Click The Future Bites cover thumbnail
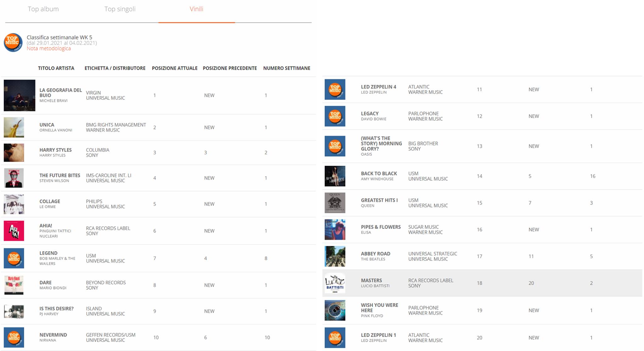644x351 pixels. click(14, 178)
